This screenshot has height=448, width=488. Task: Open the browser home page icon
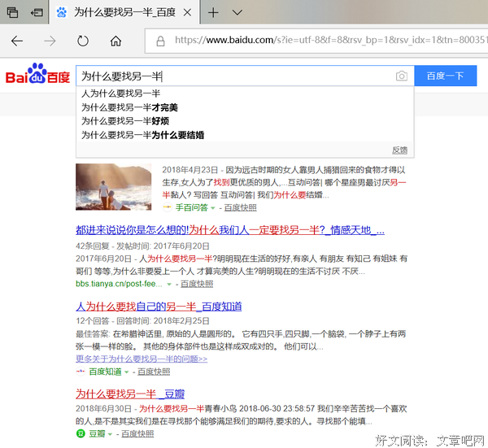click(x=115, y=41)
